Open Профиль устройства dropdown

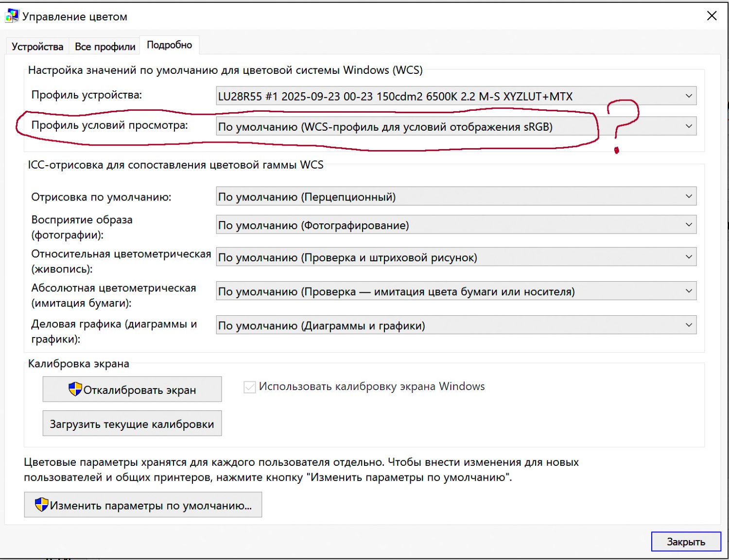[x=456, y=96]
